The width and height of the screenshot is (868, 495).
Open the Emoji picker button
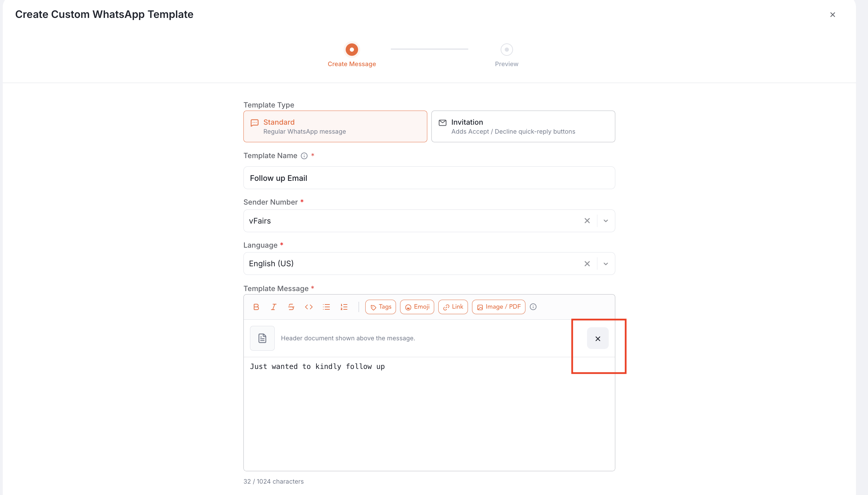point(417,307)
